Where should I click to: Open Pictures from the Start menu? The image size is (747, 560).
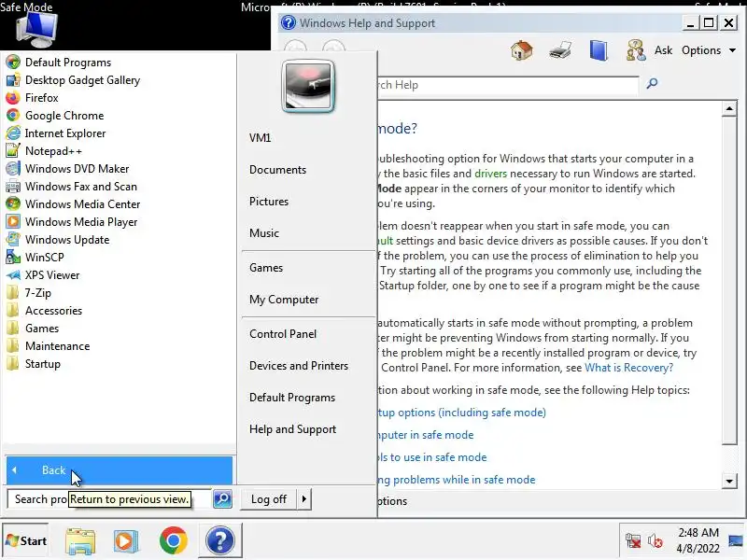click(x=269, y=202)
